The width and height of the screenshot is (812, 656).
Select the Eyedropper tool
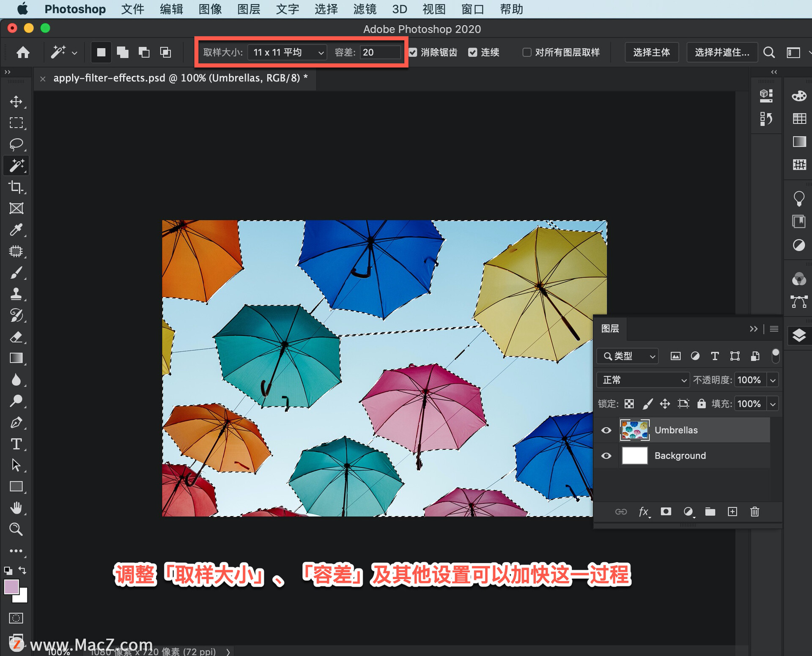click(16, 230)
